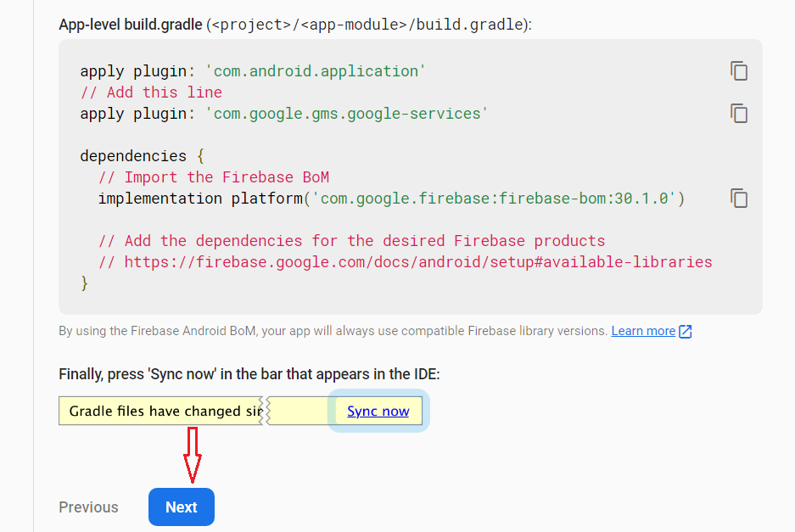The height and width of the screenshot is (532, 795).
Task: Click the external link icon beside Learn more
Action: coord(686,332)
